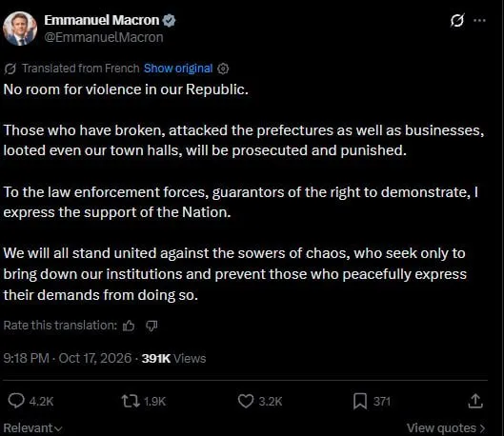The height and width of the screenshot is (436, 504).
Task: Click the verified badge beside Emmanuel Macron
Action: [169, 20]
